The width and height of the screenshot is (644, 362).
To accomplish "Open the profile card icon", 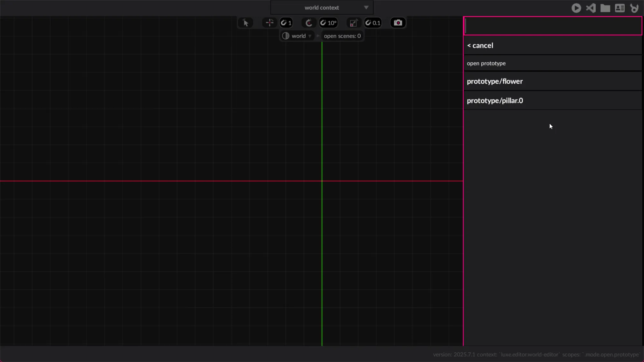I will point(620,8).
